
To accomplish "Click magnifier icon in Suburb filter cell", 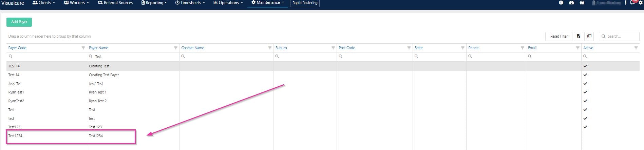I will coord(277,57).
